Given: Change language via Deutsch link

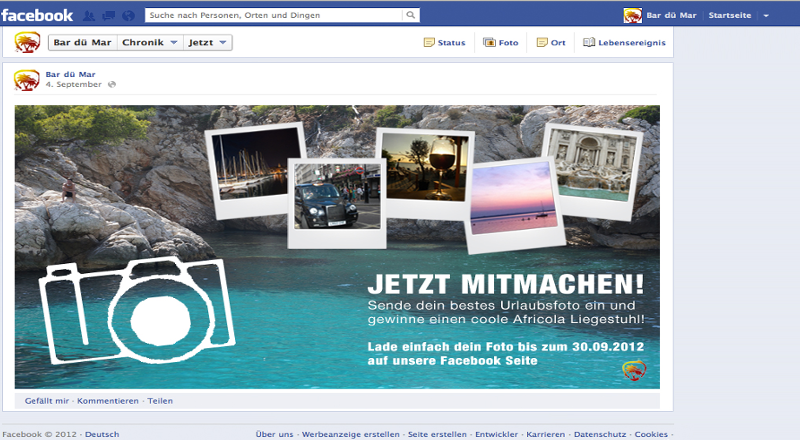Looking at the screenshot, I should 102,434.
